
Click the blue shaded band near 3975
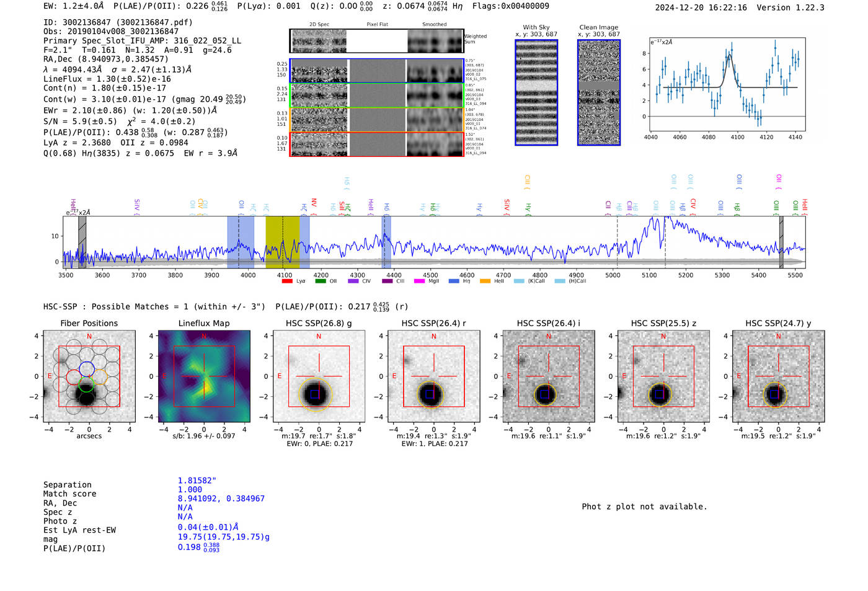click(241, 242)
